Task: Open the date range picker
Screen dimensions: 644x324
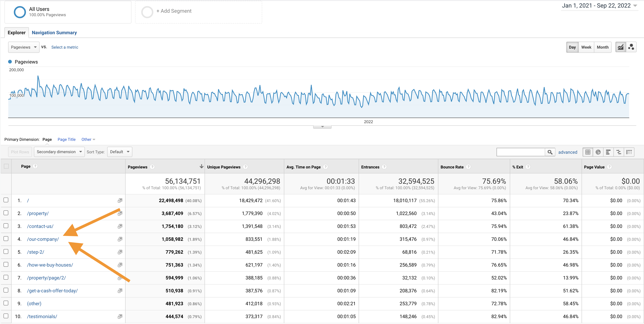Action: (x=599, y=6)
